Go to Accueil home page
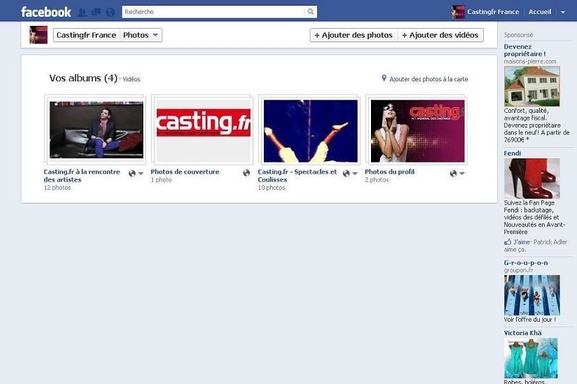This screenshot has height=384, width=577. pyautogui.click(x=540, y=12)
